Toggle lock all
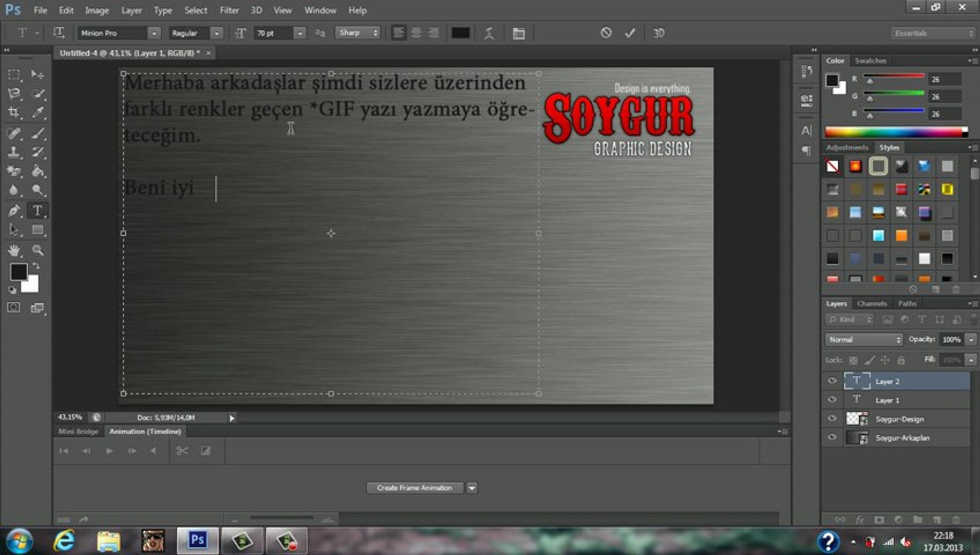 pos(901,360)
